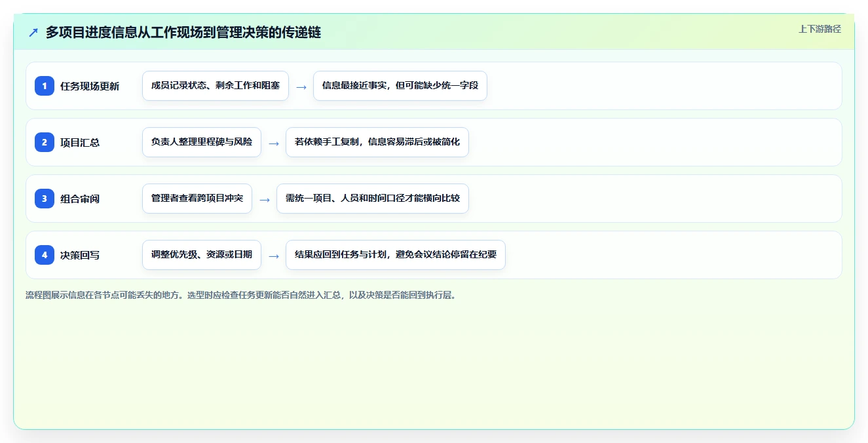
Task: Click the footer note starting 流程图展示信息
Action: (240, 295)
